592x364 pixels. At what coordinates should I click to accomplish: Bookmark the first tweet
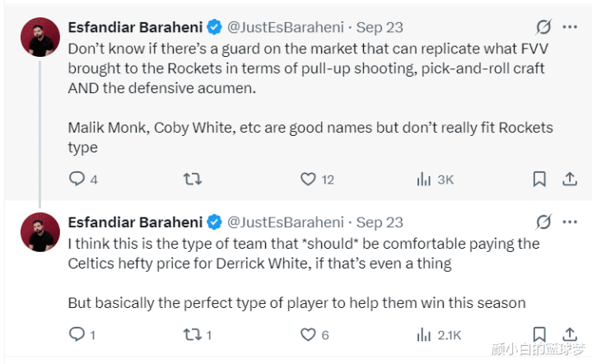[x=539, y=179]
